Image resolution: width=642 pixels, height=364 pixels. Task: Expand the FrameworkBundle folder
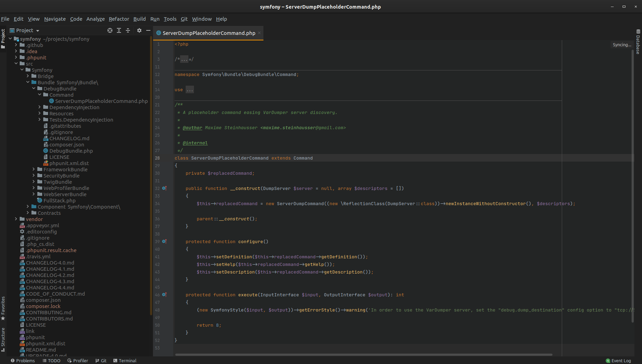(x=34, y=169)
